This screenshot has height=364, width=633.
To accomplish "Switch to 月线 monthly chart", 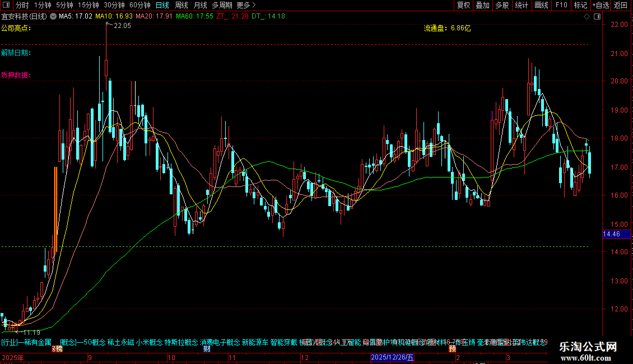I will coord(200,5).
